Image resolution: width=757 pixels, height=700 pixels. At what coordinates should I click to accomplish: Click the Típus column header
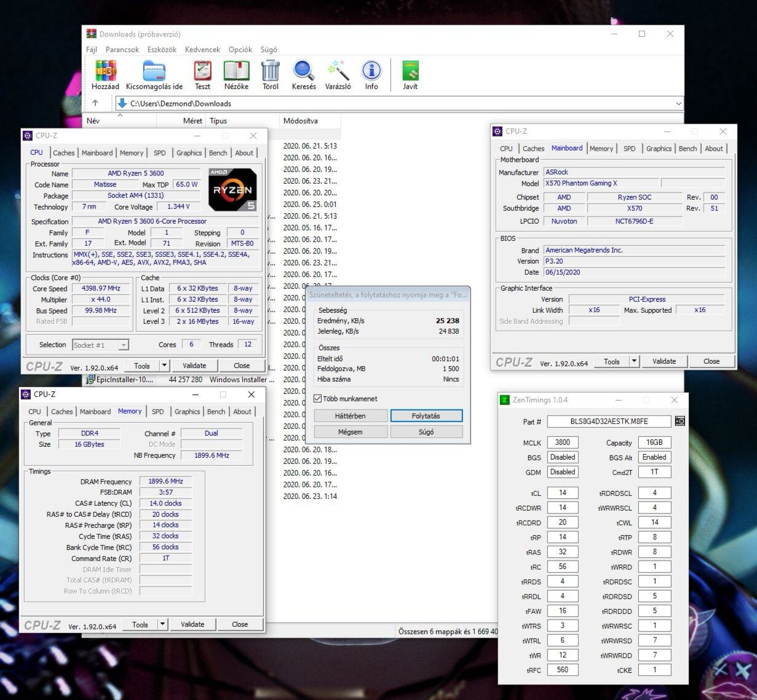click(x=242, y=121)
